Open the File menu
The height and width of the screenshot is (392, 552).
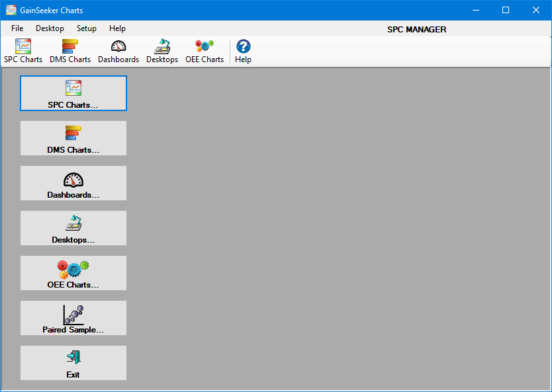[17, 28]
